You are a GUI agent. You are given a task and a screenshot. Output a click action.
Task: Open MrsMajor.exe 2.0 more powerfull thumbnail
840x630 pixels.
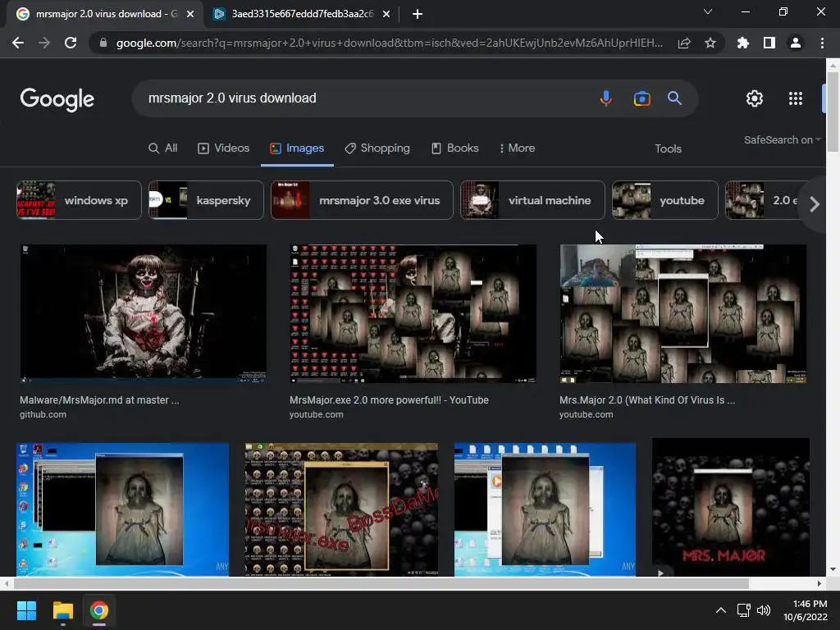pyautogui.click(x=413, y=314)
